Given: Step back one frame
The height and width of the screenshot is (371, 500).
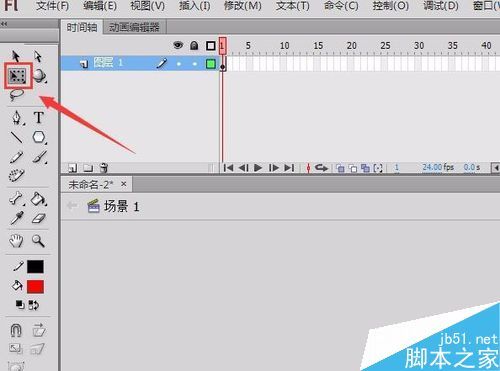Looking at the screenshot, I should click(x=244, y=168).
